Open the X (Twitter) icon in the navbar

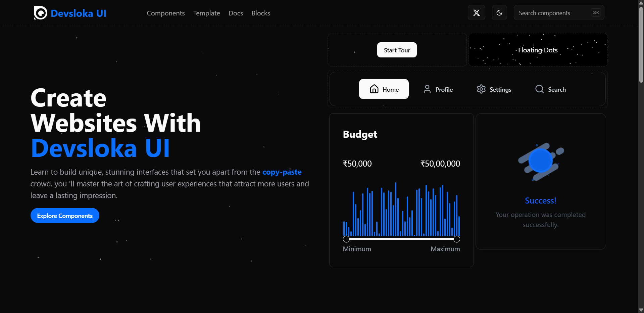476,13
